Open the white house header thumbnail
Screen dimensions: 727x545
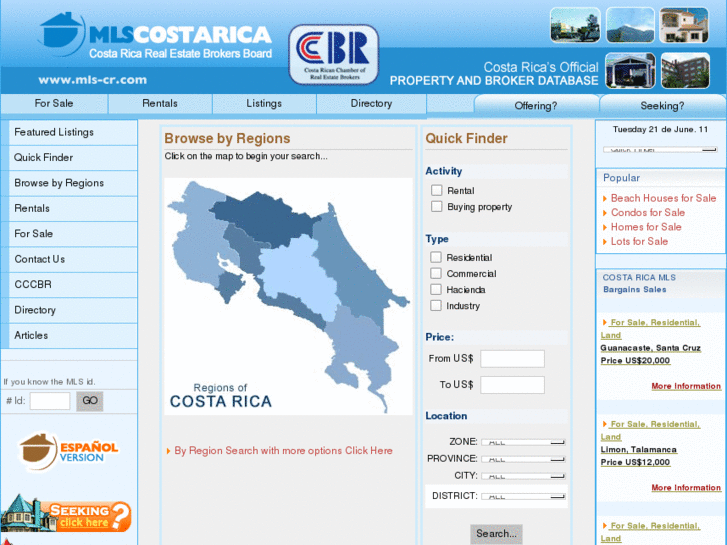click(684, 25)
